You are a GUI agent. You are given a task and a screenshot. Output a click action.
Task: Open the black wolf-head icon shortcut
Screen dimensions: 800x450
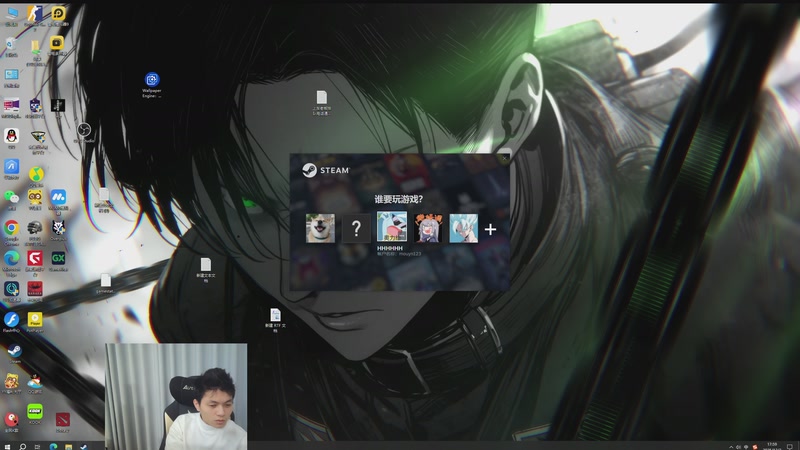[x=58, y=230]
